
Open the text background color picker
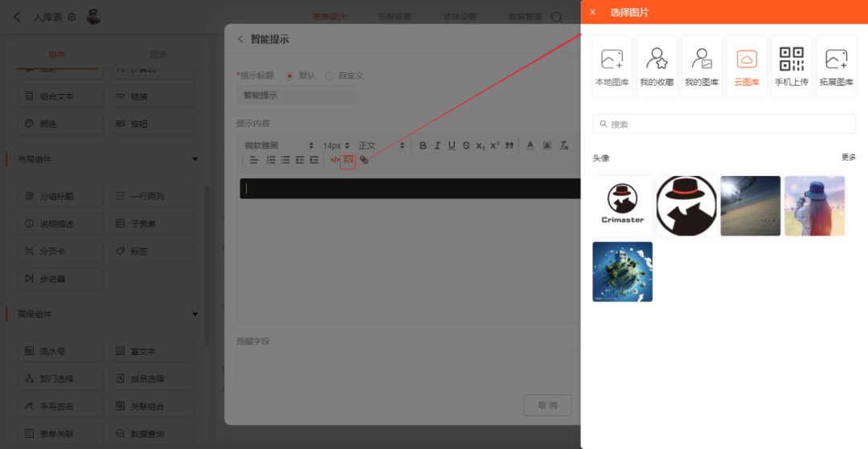click(547, 145)
